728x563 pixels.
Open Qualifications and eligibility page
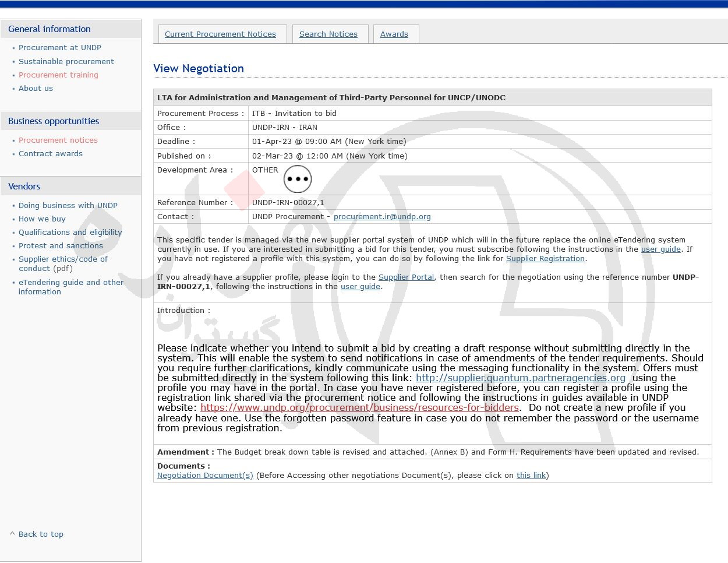tap(70, 232)
